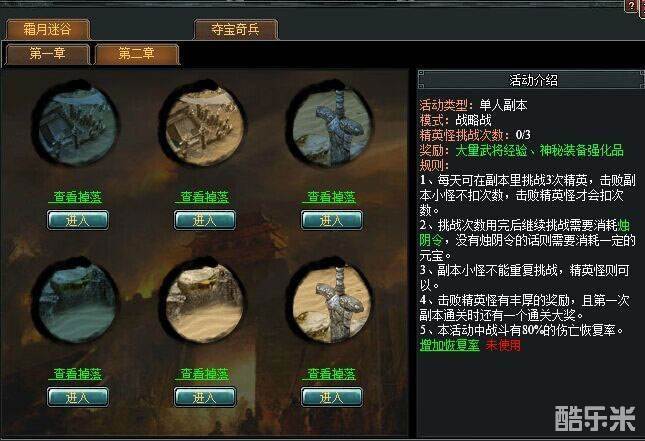The width and height of the screenshot is (645, 441).
Task: Click 进入 under the bottom-right sword dungeon
Action: (x=332, y=397)
